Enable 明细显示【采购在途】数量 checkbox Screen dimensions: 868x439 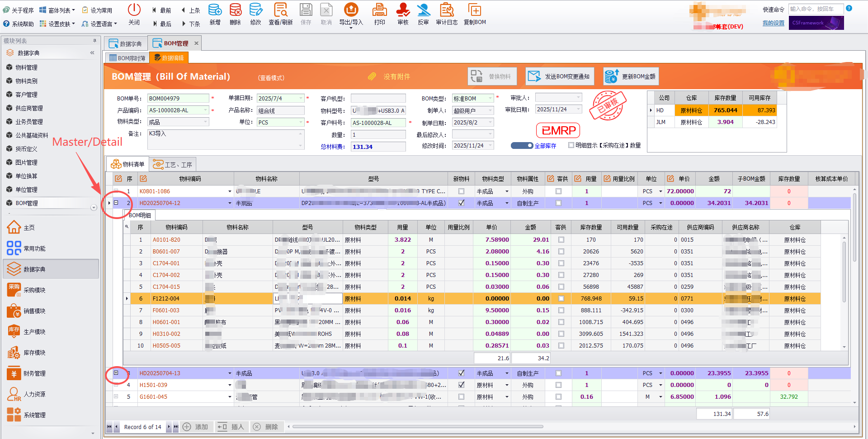[x=571, y=145]
